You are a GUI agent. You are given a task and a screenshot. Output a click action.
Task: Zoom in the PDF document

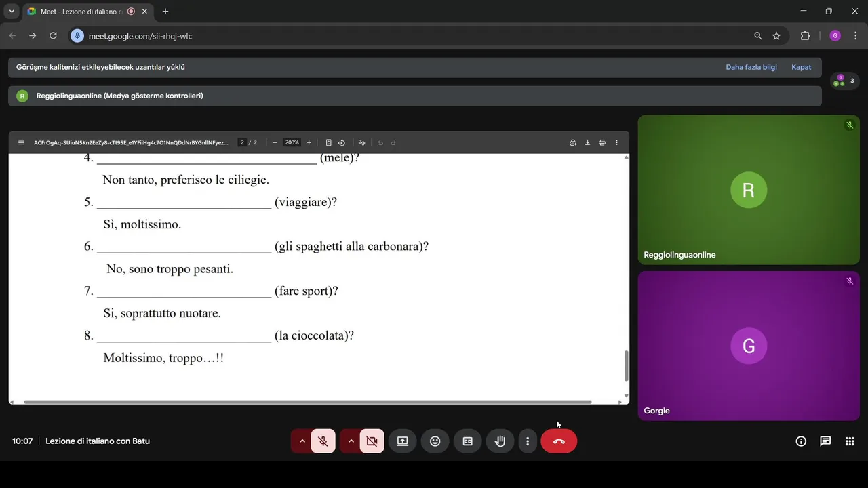(309, 143)
